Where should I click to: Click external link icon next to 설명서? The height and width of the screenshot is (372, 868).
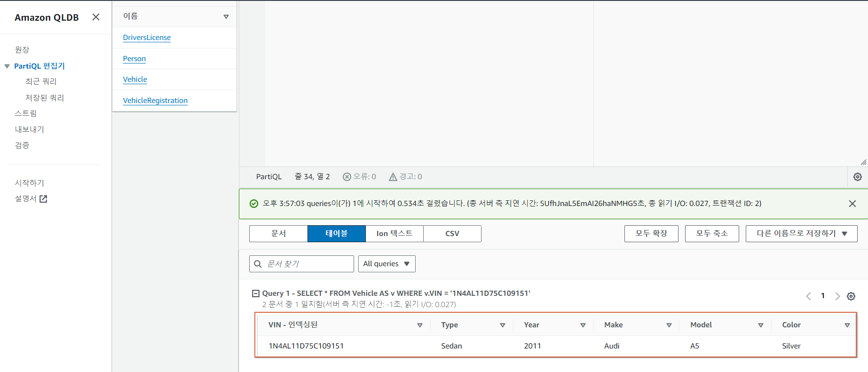[x=43, y=199]
